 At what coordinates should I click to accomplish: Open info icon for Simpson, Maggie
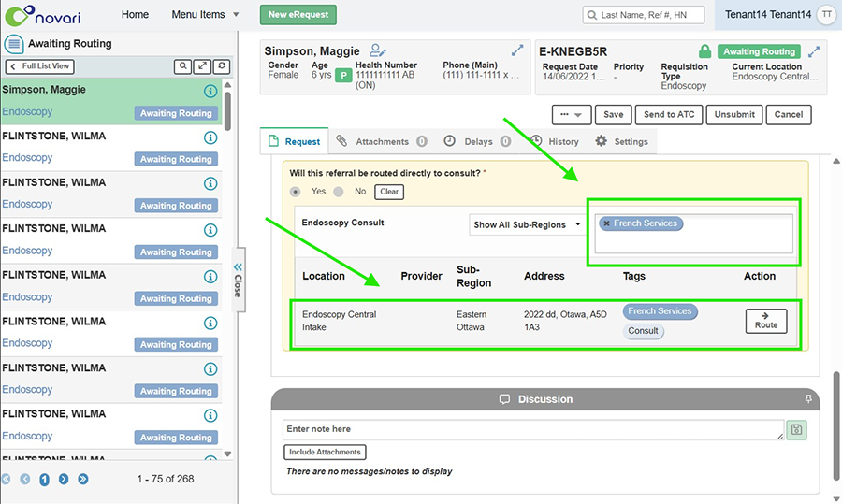210,92
